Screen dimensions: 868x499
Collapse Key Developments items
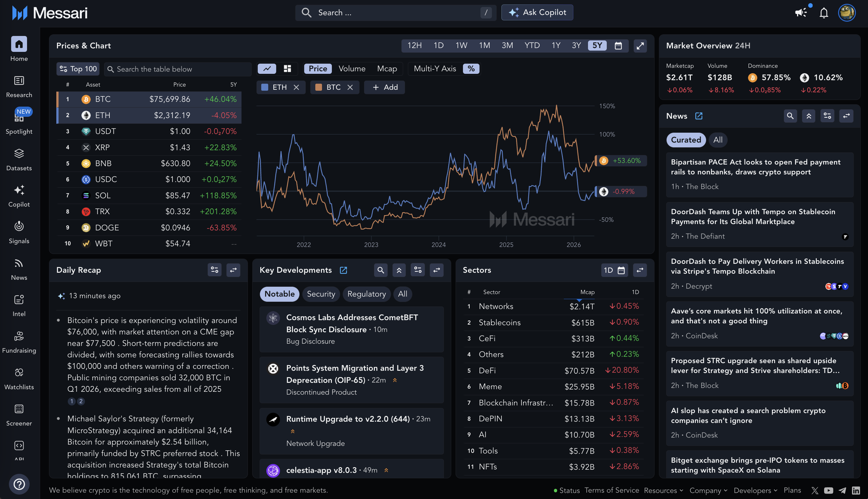(x=399, y=270)
